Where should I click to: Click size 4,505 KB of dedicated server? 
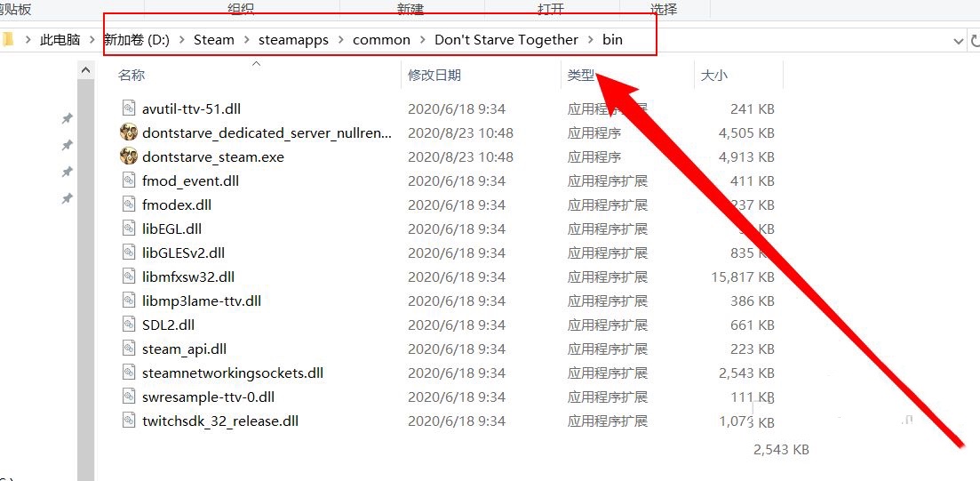pos(746,133)
